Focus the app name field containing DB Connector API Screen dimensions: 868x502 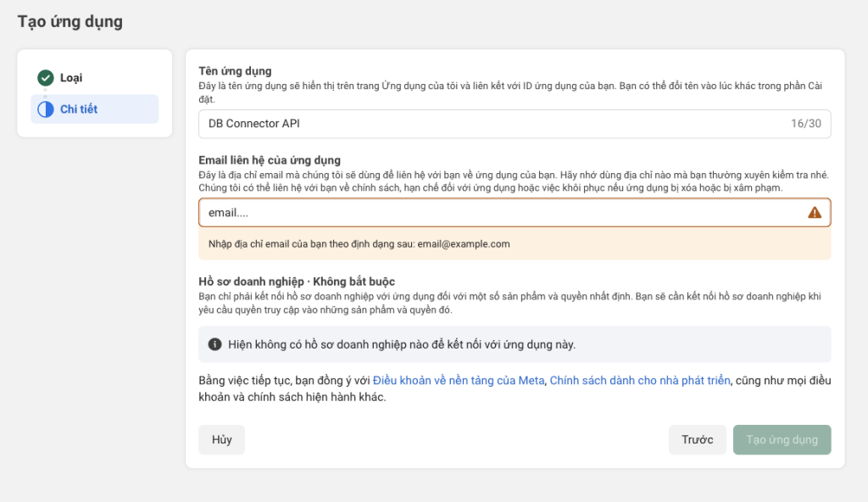pos(492,124)
